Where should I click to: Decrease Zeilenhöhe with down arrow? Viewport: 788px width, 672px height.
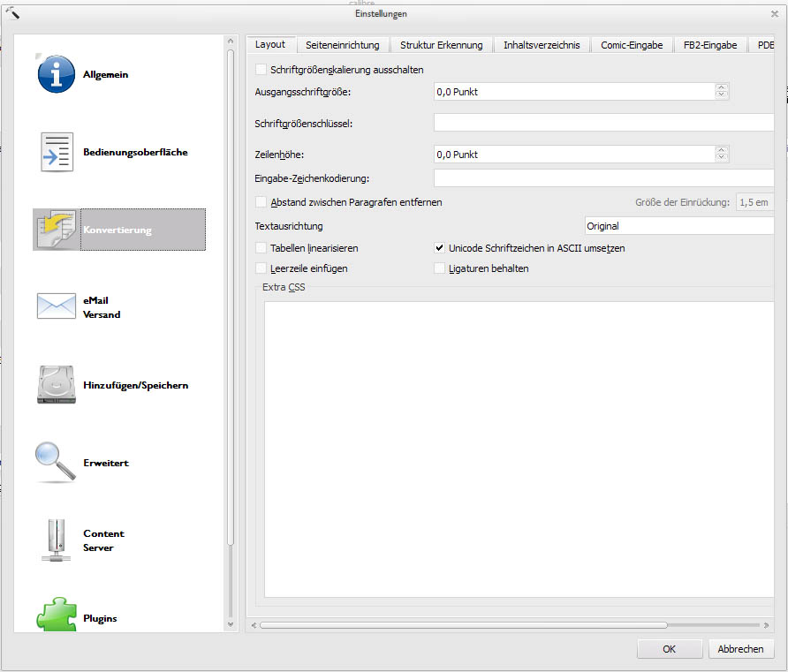(x=721, y=158)
